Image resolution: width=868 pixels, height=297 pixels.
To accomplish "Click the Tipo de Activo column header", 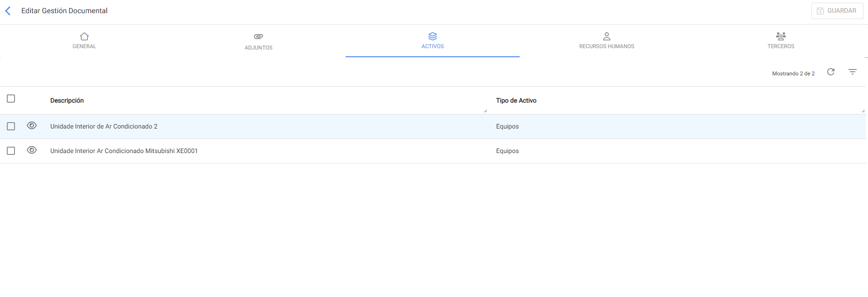I will (x=516, y=100).
